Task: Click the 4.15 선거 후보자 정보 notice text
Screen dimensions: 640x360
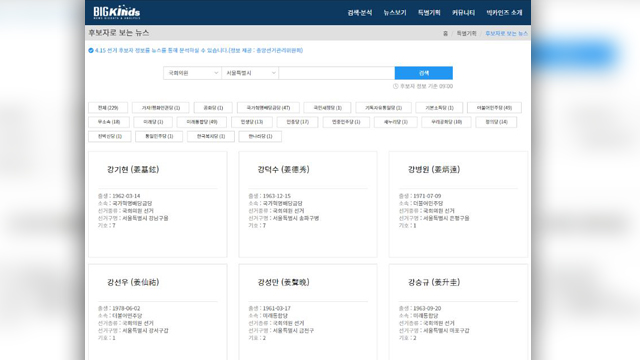Action: pyautogui.click(x=199, y=51)
